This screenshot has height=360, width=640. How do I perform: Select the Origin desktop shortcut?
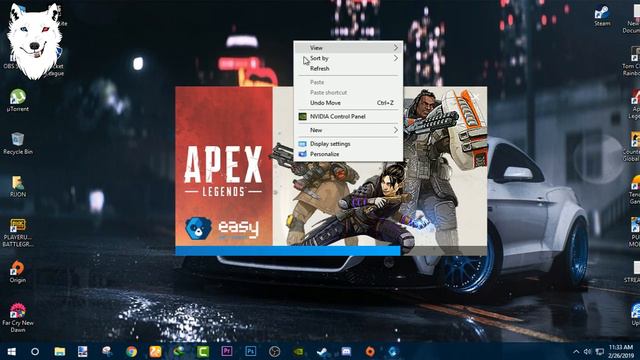tap(18, 272)
